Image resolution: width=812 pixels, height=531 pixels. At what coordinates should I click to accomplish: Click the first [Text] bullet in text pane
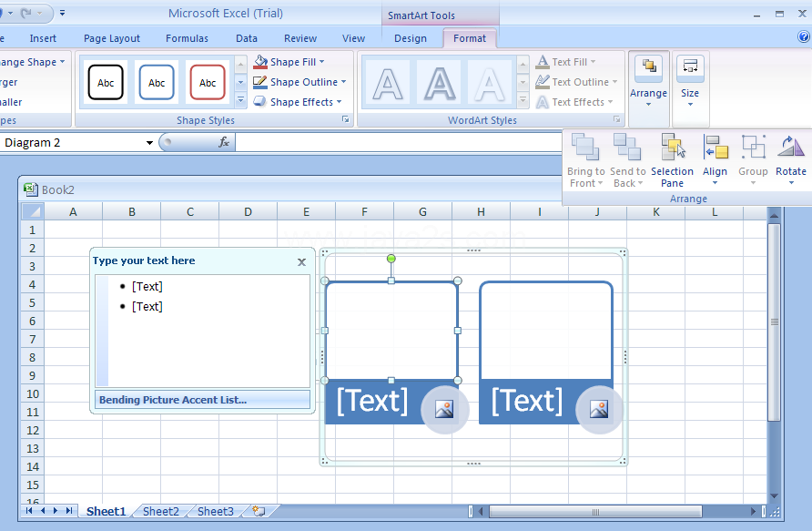[x=147, y=287]
